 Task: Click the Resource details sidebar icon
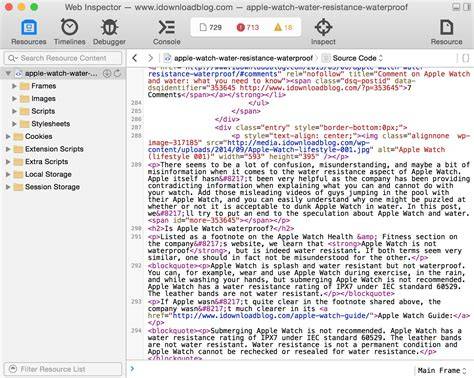point(446,27)
